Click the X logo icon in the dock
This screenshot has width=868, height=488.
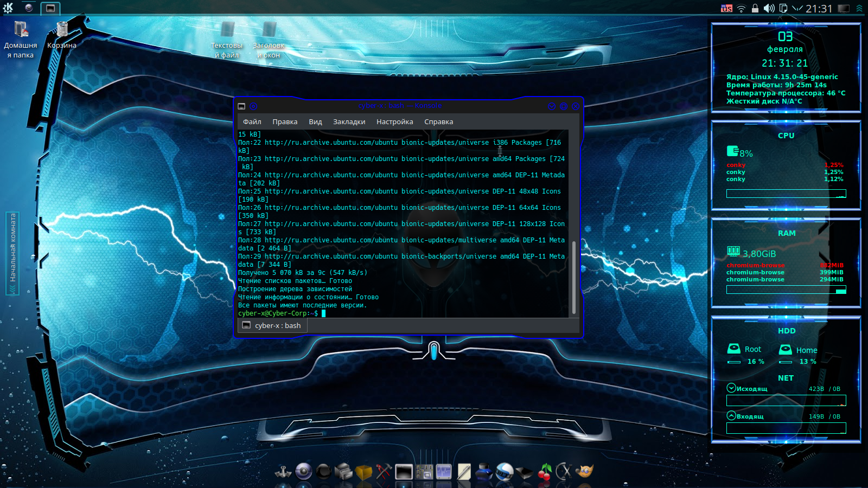tap(564, 472)
